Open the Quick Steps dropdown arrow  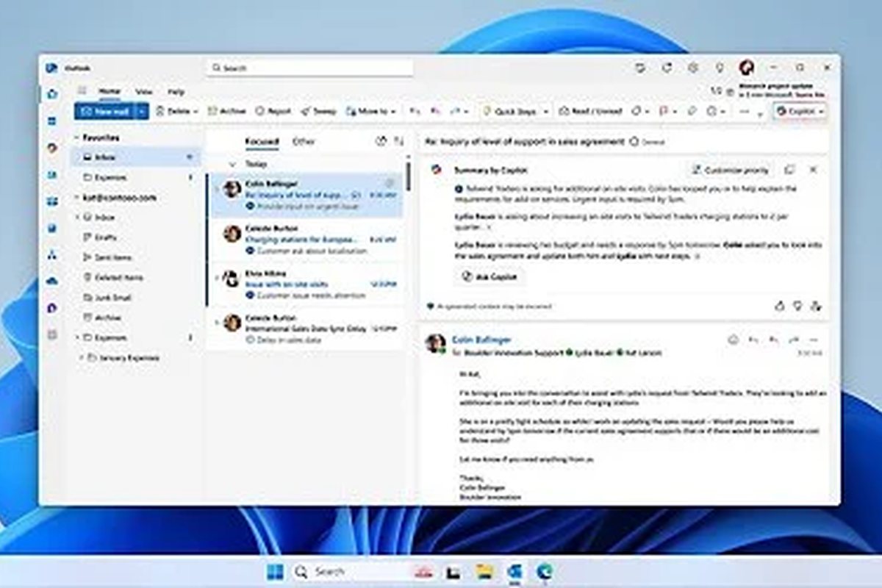(x=545, y=111)
